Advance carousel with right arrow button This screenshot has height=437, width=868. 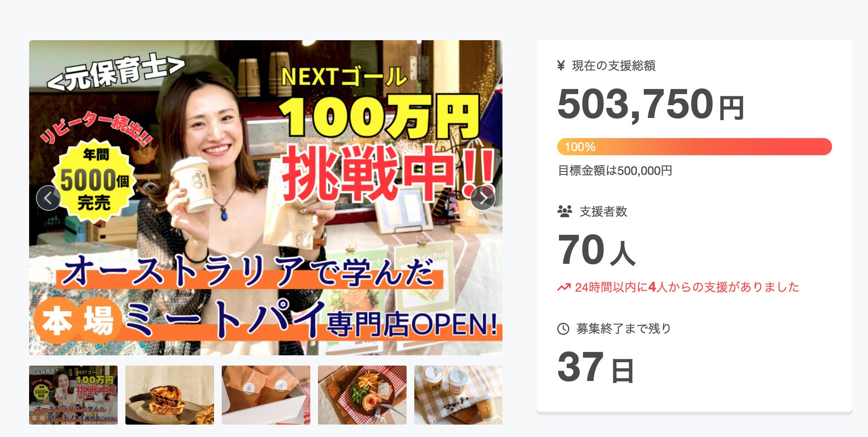point(483,198)
